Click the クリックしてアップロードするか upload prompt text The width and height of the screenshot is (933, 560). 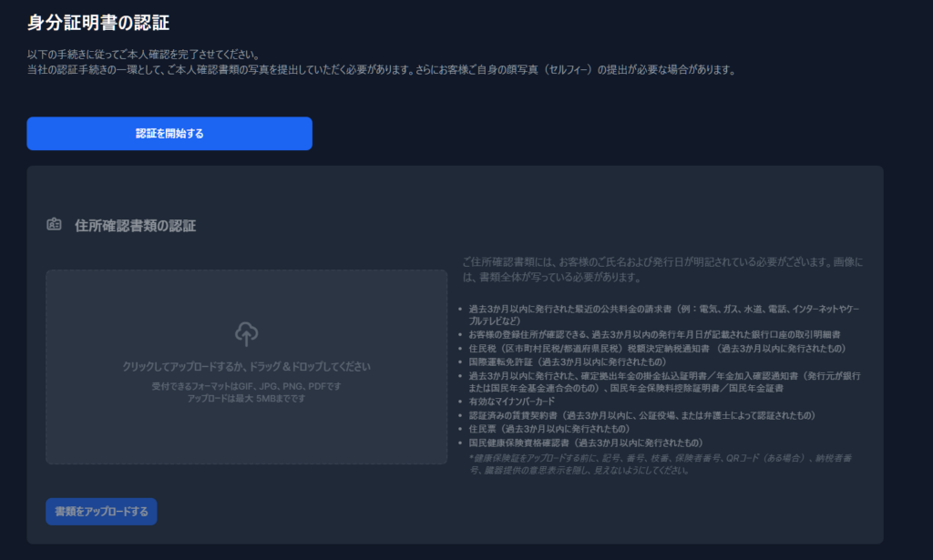246,367
